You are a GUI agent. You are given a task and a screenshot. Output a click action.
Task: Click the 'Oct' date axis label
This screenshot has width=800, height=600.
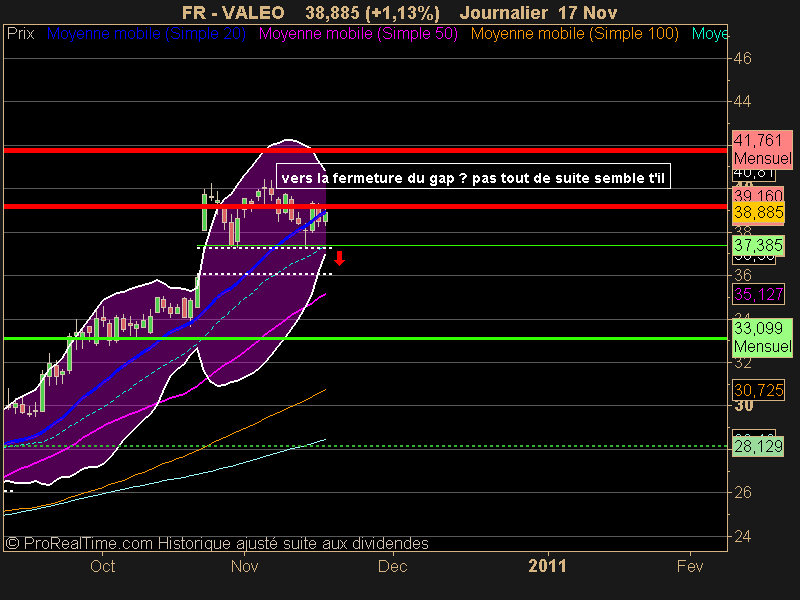[103, 566]
